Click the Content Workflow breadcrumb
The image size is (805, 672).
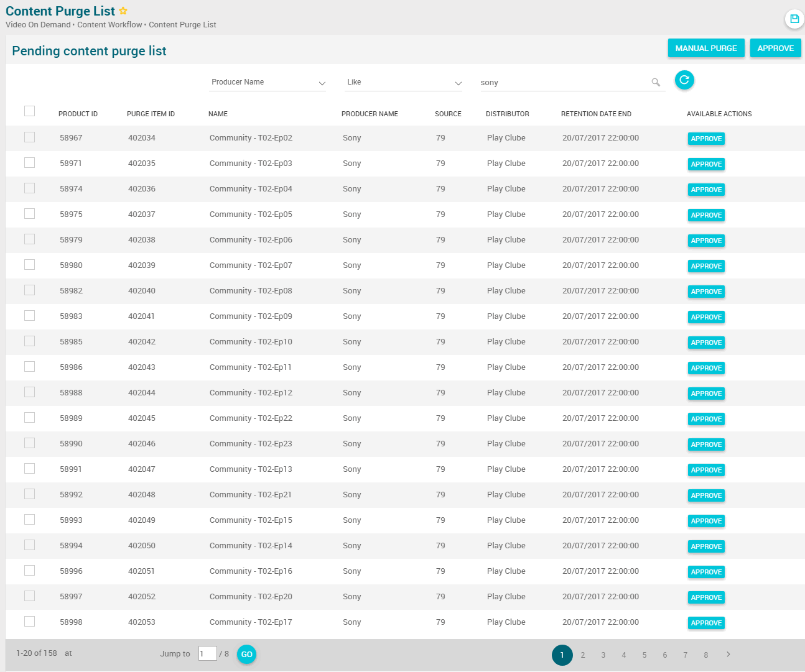pyautogui.click(x=109, y=25)
